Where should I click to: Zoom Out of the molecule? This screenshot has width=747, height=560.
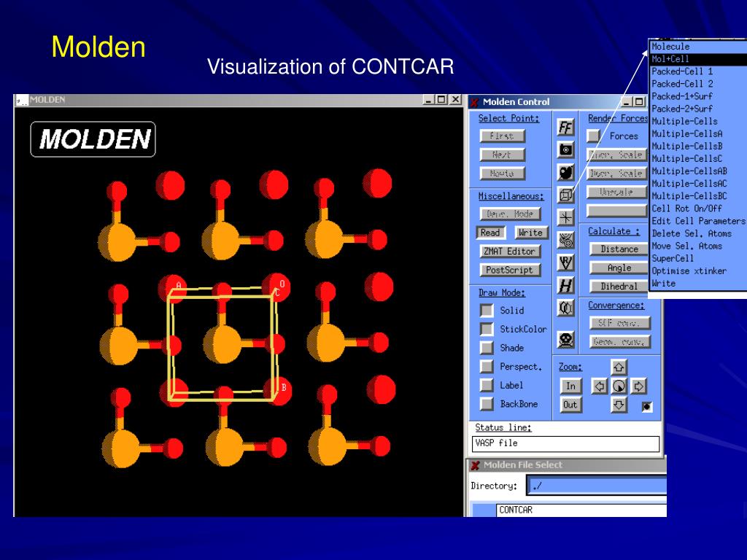point(570,405)
